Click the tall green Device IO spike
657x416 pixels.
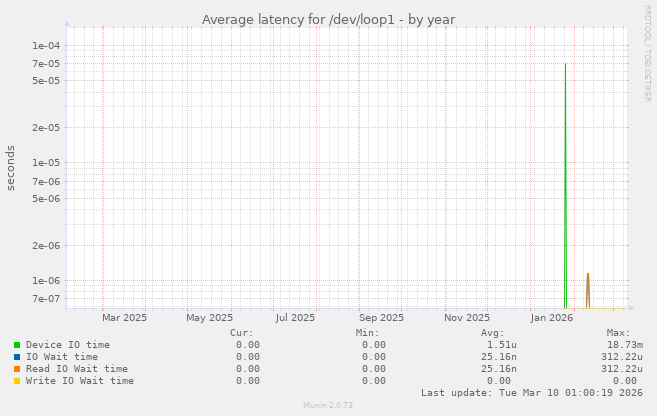[x=565, y=184]
